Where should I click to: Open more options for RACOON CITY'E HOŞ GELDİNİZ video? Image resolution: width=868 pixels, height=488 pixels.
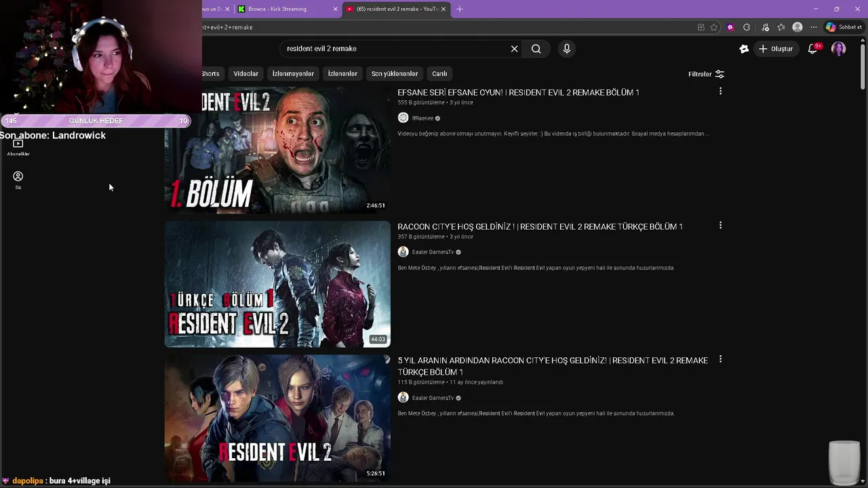coord(720,226)
